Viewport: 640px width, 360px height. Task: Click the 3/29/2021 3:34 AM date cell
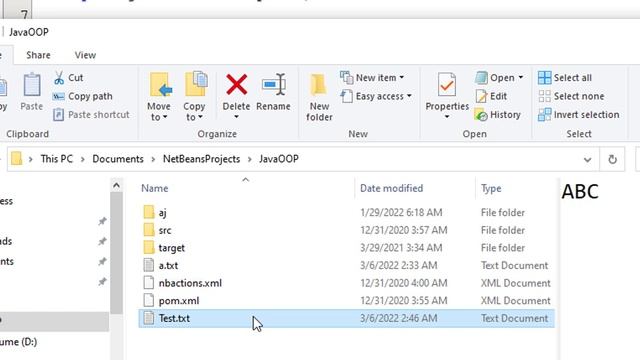pos(401,248)
